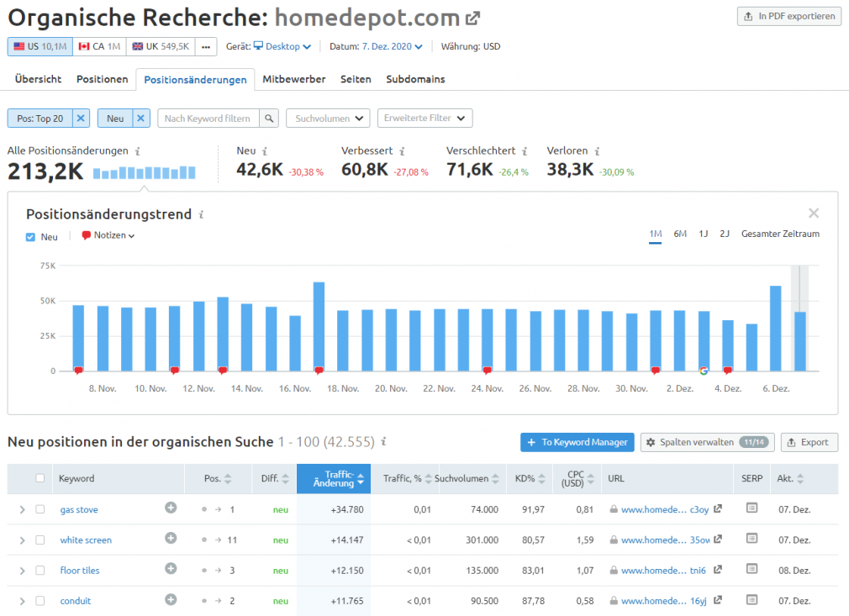The image size is (849, 616).
Task: Add white screen keyword via plus icon
Action: [171, 538]
